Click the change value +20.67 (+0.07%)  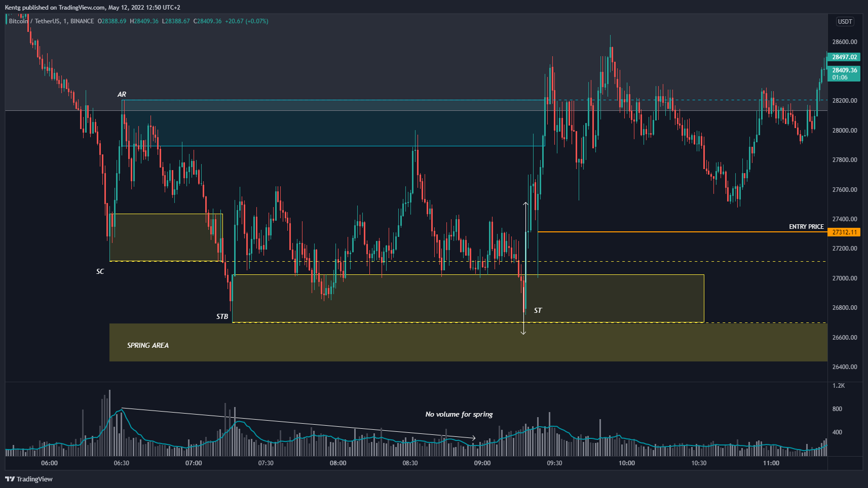[247, 21]
